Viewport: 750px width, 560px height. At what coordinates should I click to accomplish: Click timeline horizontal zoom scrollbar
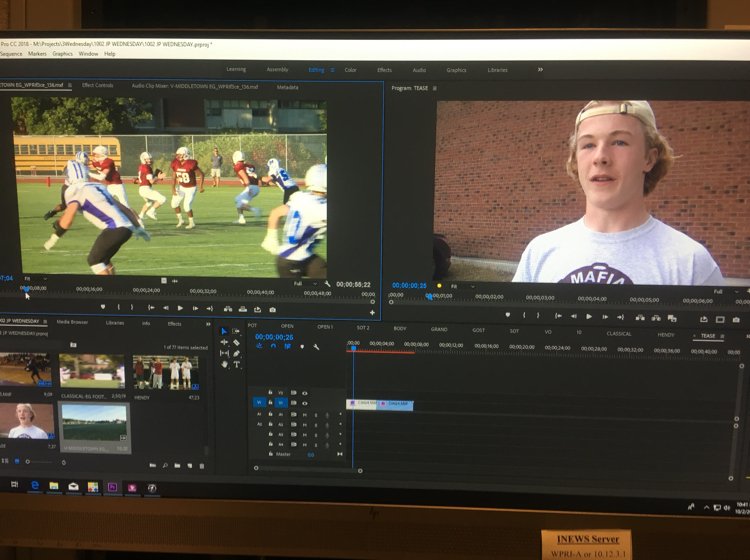point(308,469)
